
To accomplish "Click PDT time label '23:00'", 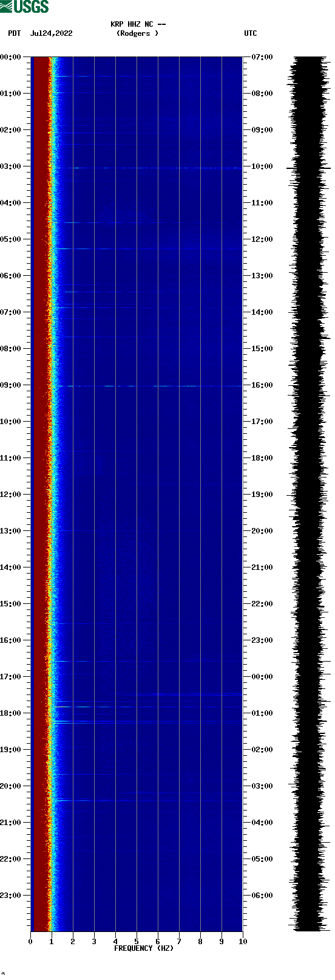I will (x=11, y=896).
